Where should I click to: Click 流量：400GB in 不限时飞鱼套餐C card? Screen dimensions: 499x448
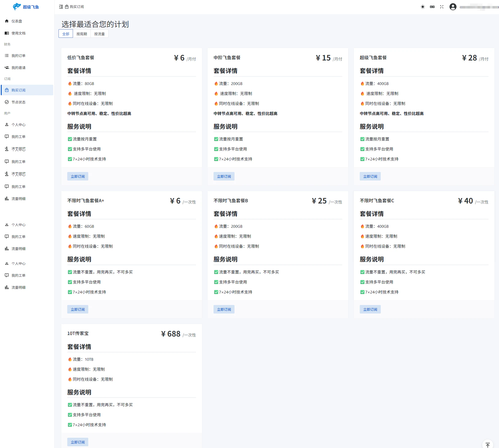[374, 226]
